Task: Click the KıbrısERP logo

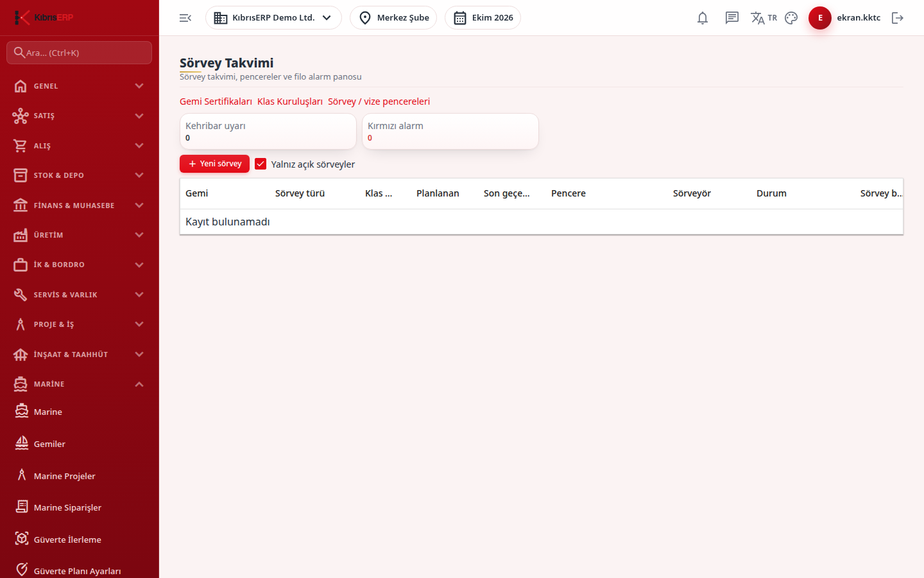Action: 44,17
